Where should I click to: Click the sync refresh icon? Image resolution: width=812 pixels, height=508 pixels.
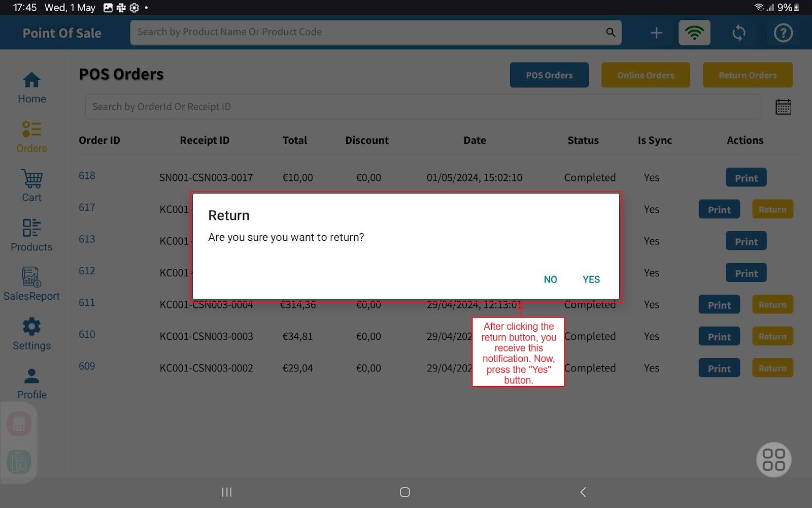738,33
